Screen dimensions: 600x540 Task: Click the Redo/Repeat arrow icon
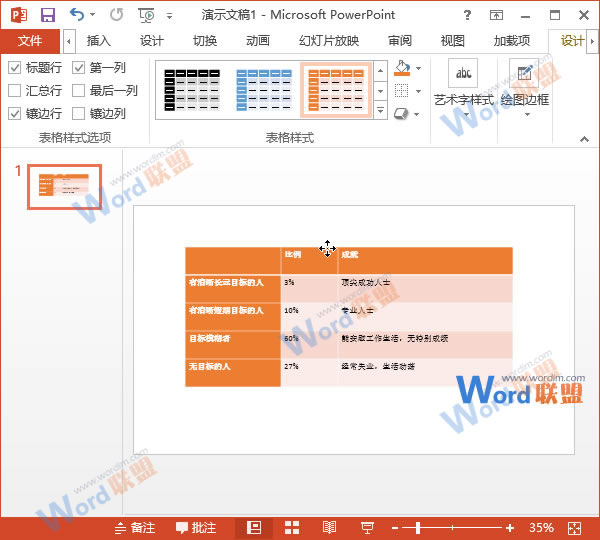click(117, 15)
